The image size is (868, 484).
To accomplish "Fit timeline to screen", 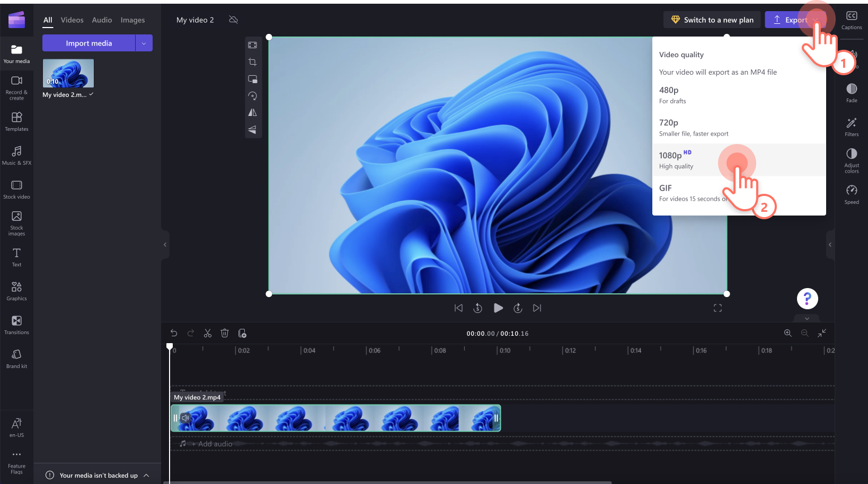I will pos(822,333).
